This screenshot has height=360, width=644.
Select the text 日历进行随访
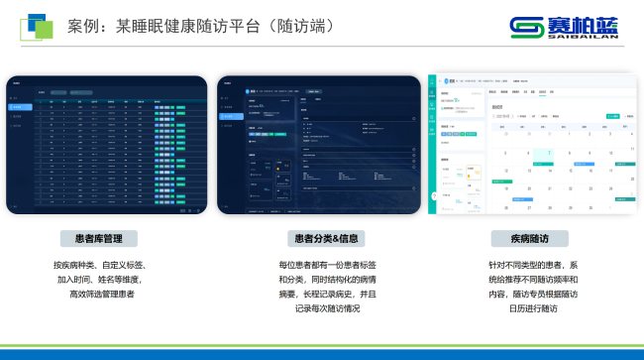point(533,308)
